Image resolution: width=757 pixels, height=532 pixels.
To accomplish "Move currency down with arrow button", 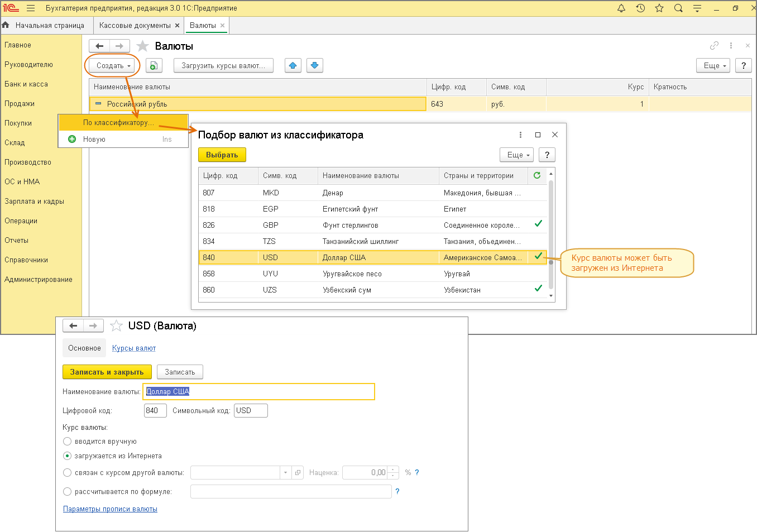I will (315, 66).
